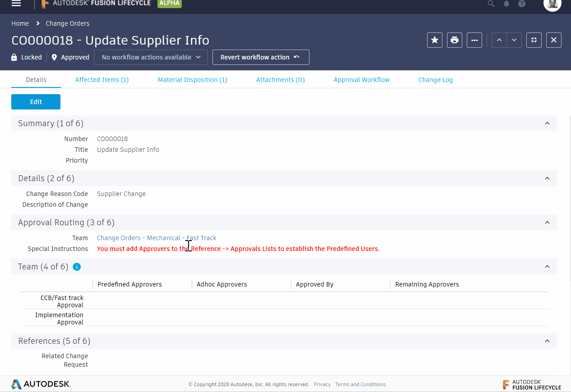Open the hamburger navigation menu

[x=16, y=3]
